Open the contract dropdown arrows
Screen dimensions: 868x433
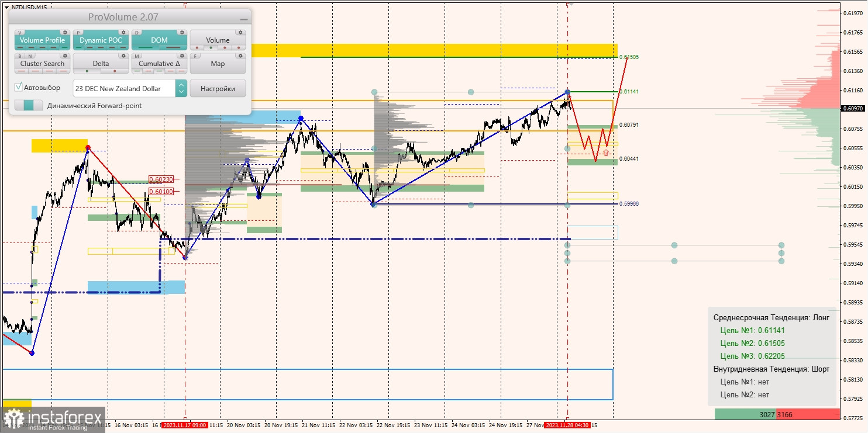coord(181,88)
